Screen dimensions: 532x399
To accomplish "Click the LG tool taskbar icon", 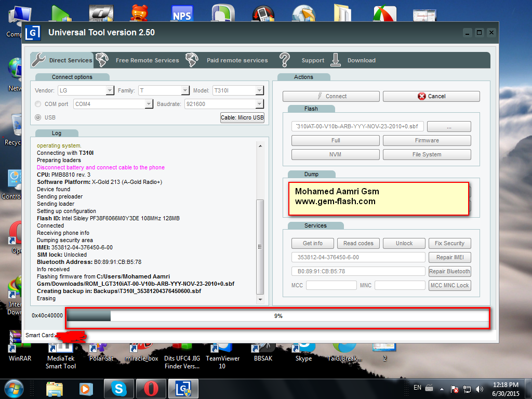I will [x=183, y=389].
